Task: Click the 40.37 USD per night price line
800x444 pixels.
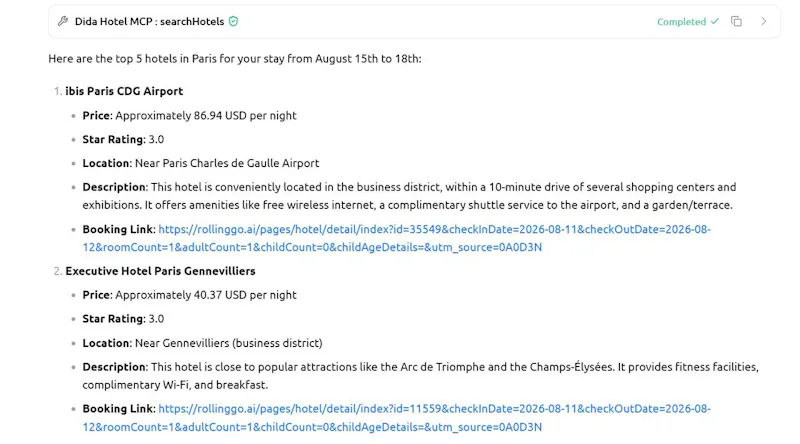Action: pyautogui.click(x=189, y=295)
